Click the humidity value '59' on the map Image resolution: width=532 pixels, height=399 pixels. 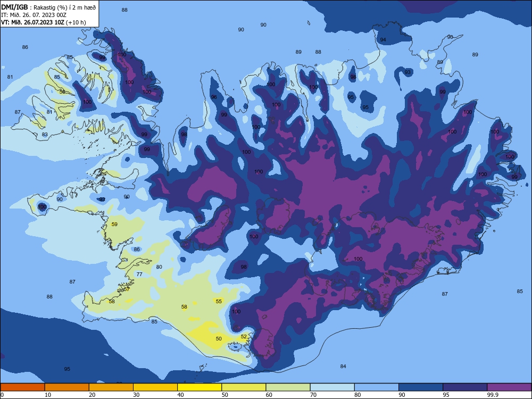114,225
